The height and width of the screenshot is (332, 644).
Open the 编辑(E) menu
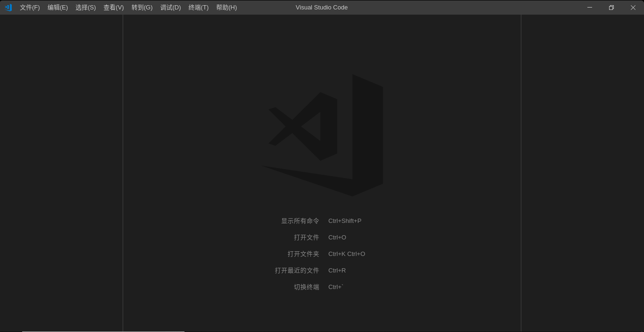tap(58, 7)
